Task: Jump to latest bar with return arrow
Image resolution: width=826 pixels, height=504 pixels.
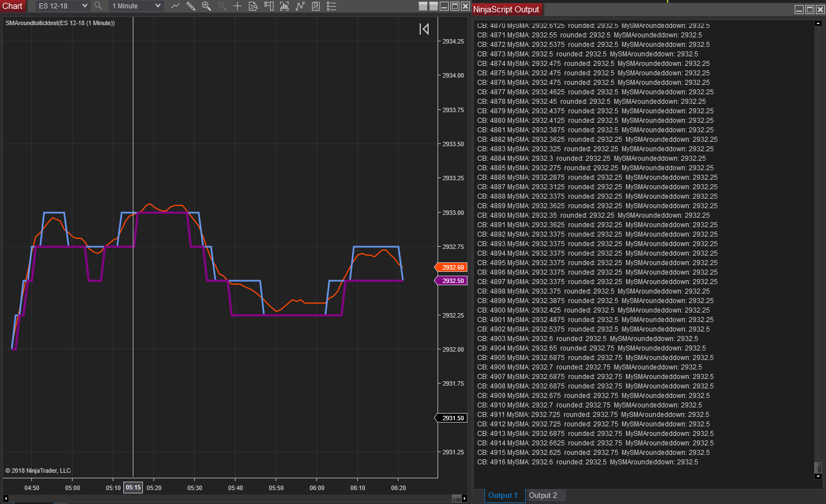Action: point(424,29)
